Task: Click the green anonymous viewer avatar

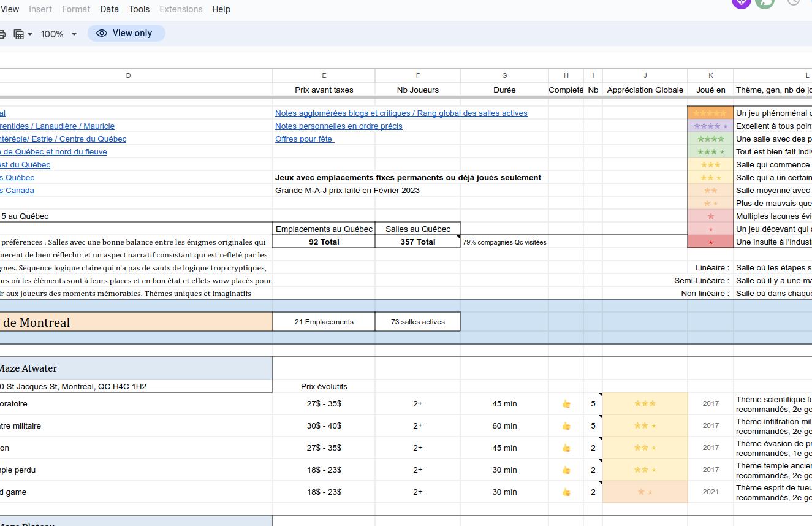Action: click(x=765, y=2)
